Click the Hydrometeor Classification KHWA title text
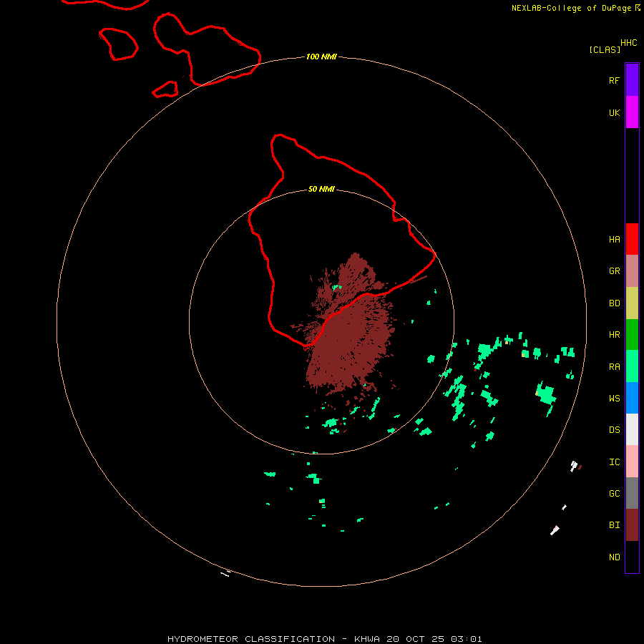Screen dimensions: 644x644 (324, 639)
